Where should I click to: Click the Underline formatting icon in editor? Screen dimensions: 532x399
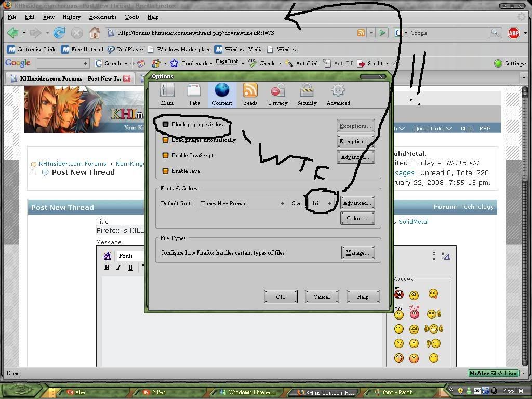[130, 268]
